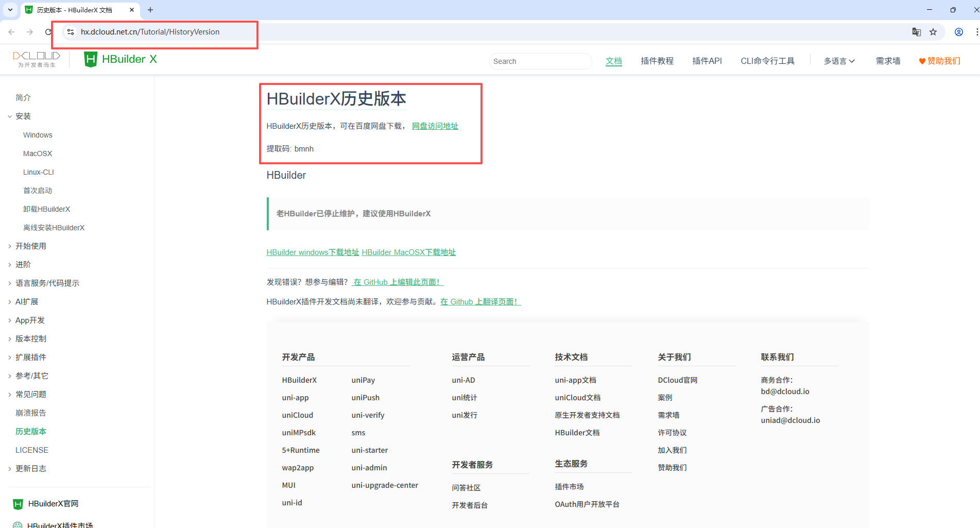Expand the 扩展插件 sidebar section
This screenshot has height=528, width=980.
coord(10,357)
